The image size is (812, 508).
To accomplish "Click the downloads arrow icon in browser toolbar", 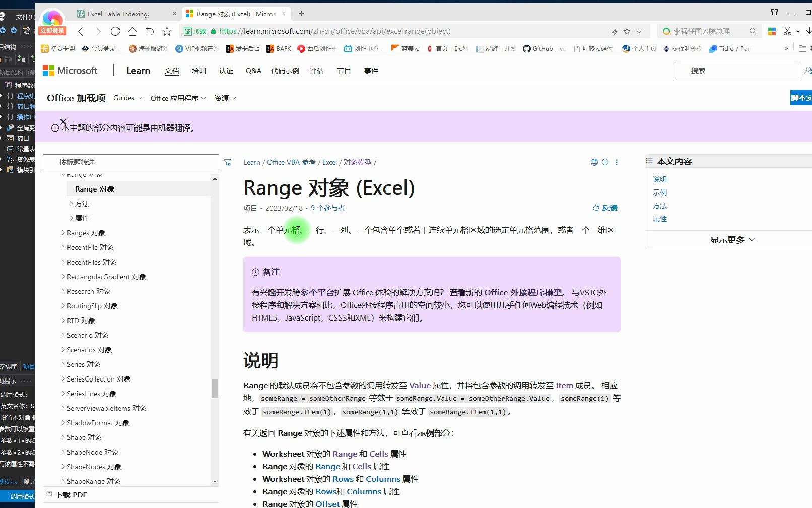I will [808, 31].
